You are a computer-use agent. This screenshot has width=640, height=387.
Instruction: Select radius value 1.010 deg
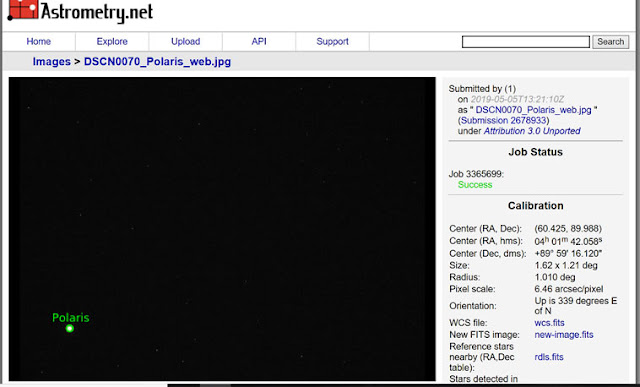click(555, 277)
